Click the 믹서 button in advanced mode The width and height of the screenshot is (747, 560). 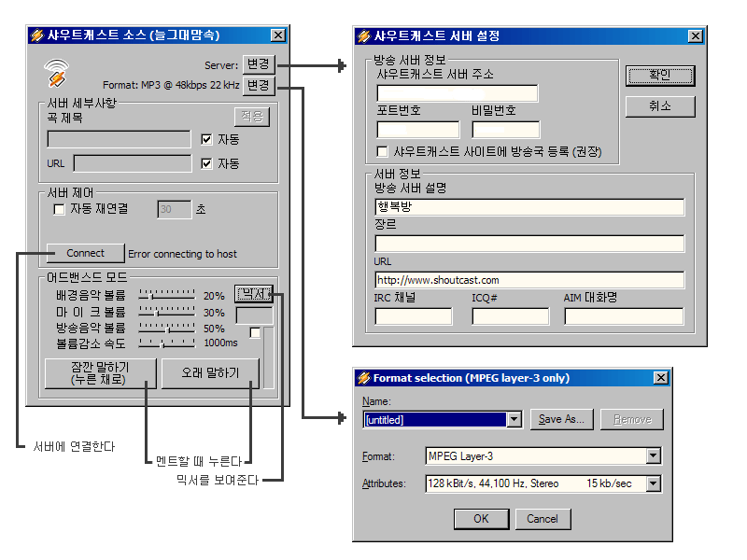(x=254, y=294)
